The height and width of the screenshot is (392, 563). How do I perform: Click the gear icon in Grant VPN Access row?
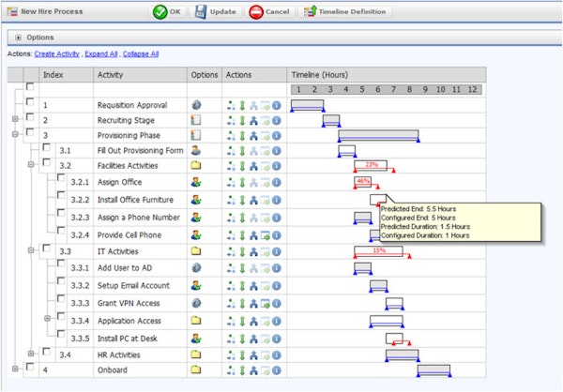[x=196, y=303]
